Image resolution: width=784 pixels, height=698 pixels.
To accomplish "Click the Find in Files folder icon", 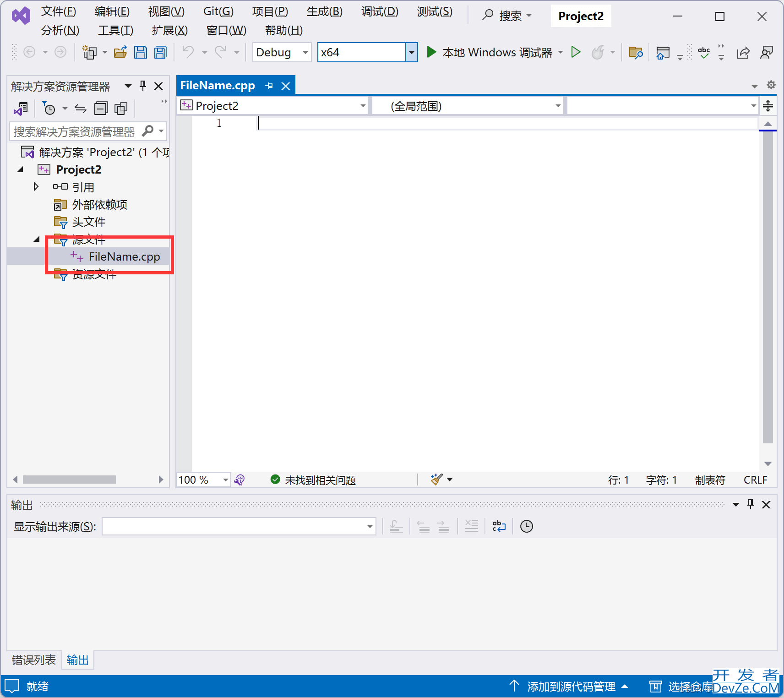I will pos(636,52).
